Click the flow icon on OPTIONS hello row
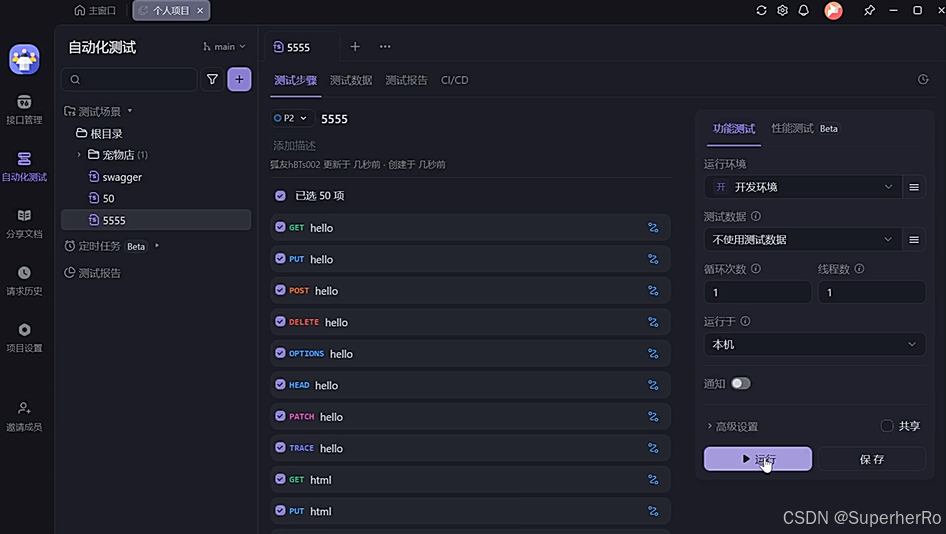The height and width of the screenshot is (534, 946). (x=653, y=354)
